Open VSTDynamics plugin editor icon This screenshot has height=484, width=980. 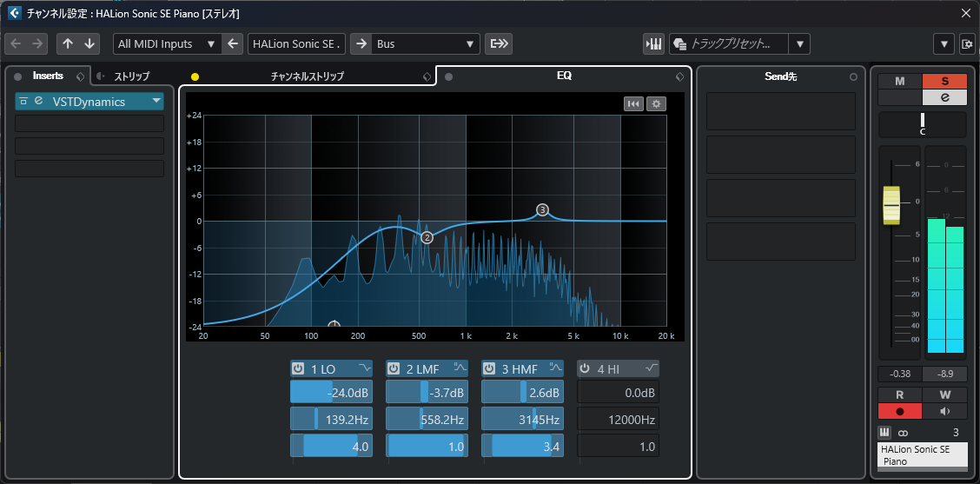pos(39,101)
